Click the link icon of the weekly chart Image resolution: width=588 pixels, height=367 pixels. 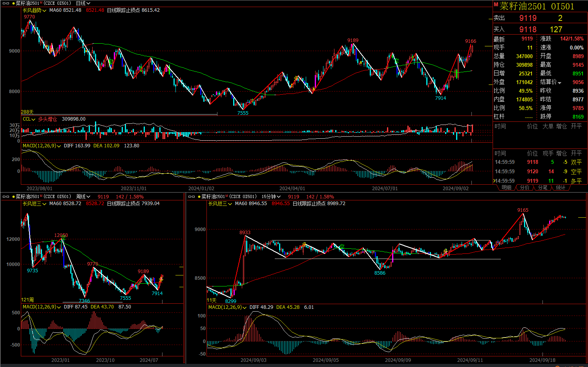pos(6,196)
